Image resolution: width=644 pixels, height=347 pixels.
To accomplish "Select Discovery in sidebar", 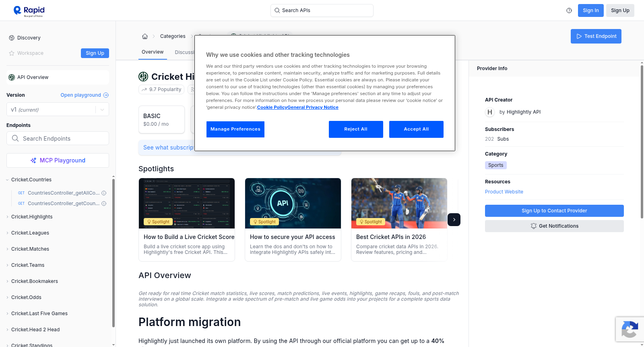I will [x=29, y=38].
